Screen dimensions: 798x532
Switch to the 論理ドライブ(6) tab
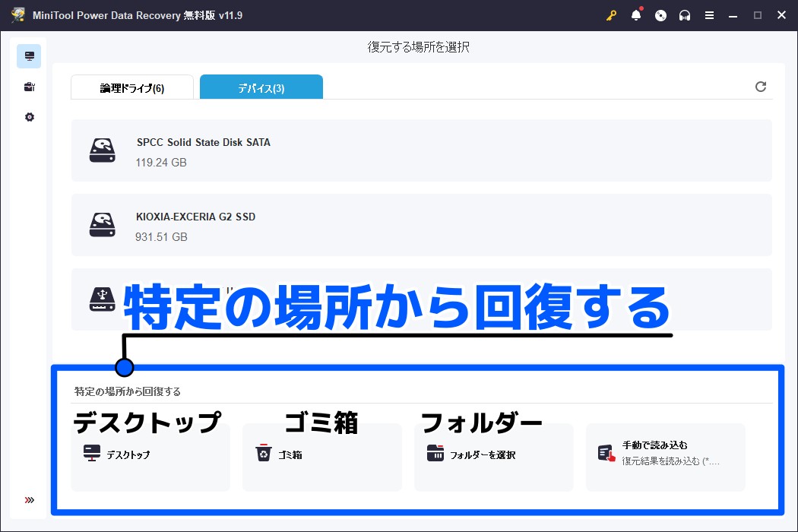[131, 87]
